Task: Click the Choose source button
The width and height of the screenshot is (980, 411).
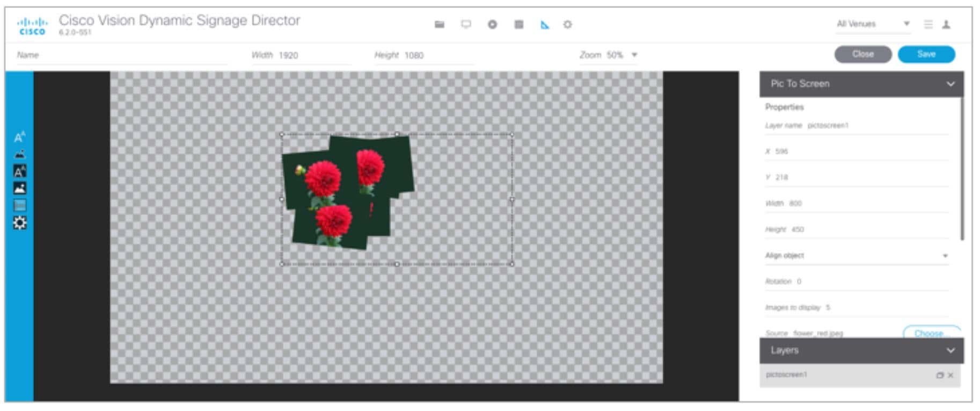Action: [x=931, y=333]
